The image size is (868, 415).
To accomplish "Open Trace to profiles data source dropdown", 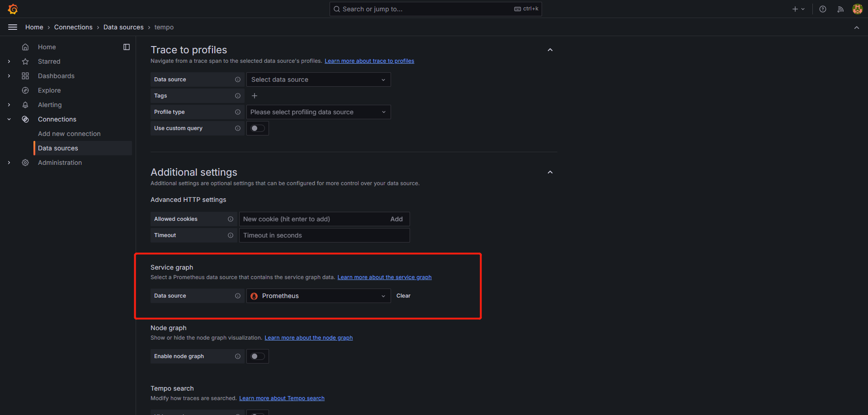I will pos(318,79).
